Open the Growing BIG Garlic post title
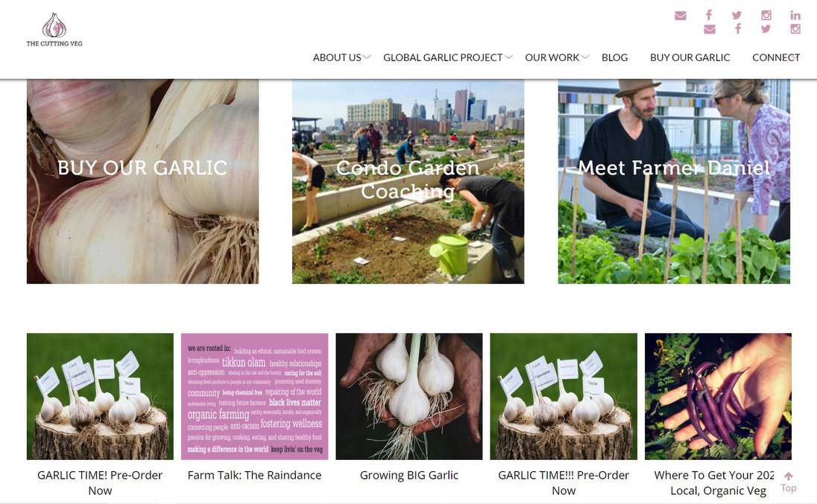 point(409,476)
